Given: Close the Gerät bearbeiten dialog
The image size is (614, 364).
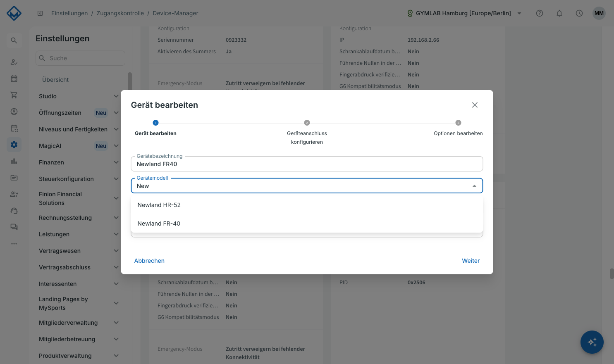Looking at the screenshot, I should click(475, 105).
